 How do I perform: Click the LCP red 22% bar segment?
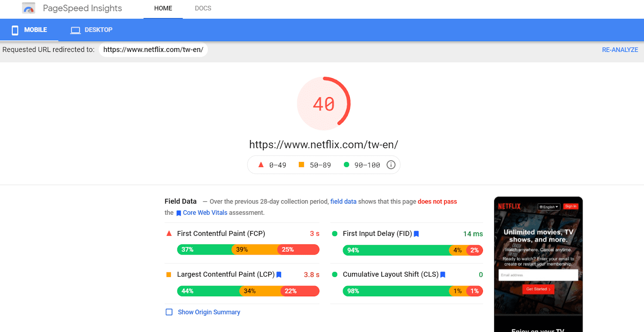pos(300,291)
